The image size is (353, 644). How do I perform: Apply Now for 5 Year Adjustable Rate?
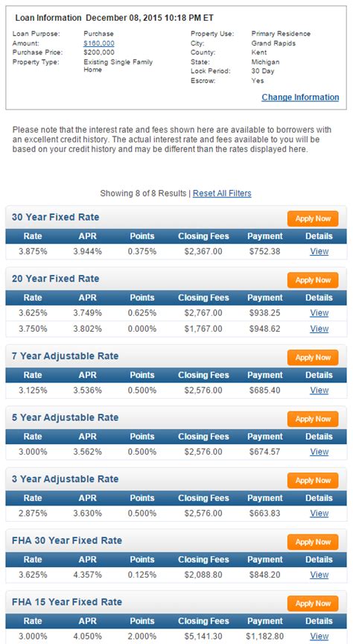point(313,419)
